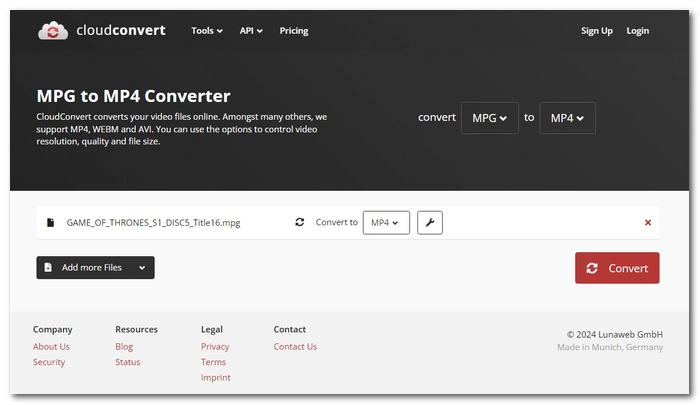
Task: Click the refresh arrows icon beside Convert to
Action: (300, 222)
